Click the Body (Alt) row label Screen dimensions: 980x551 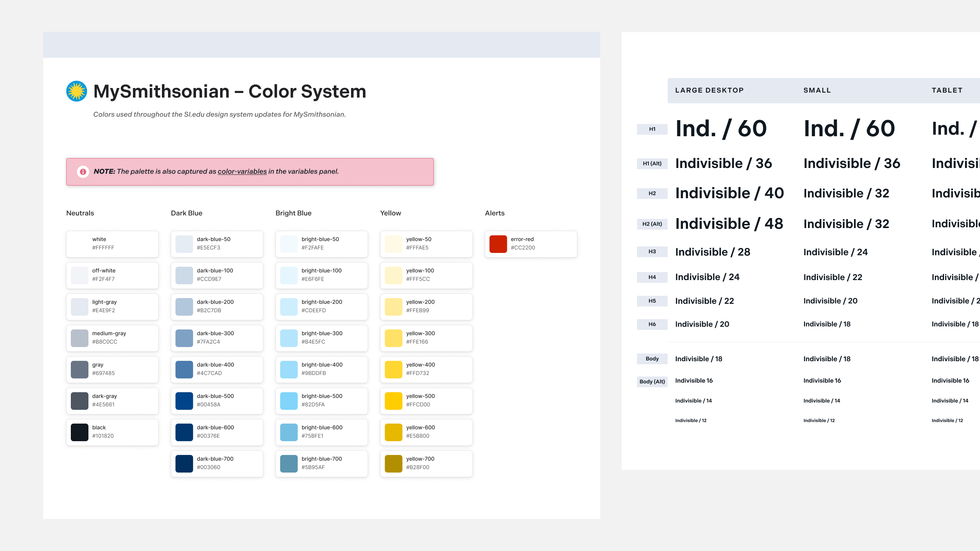click(652, 381)
